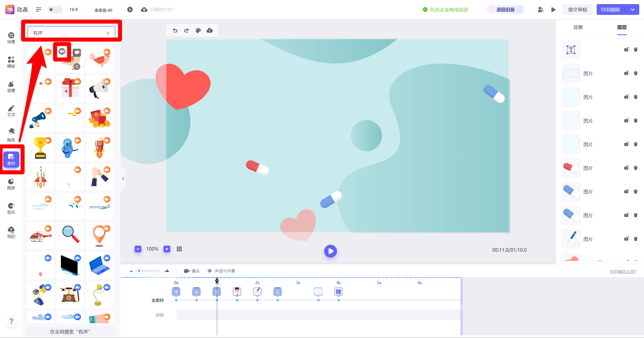This screenshot has height=338, width=644.
Task: Click the undo arrow icon
Action: coord(175,30)
